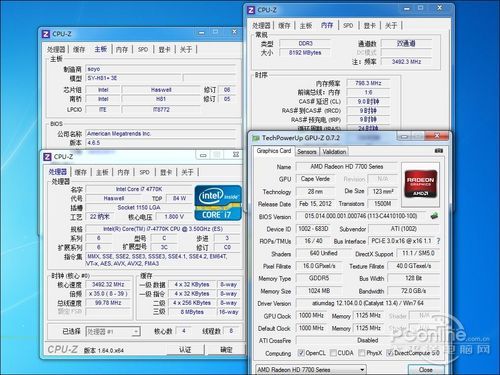Viewport: 500px width, 375px height.
Task: Switch to the Sensors tab in GPU-Z
Action: click(x=307, y=152)
